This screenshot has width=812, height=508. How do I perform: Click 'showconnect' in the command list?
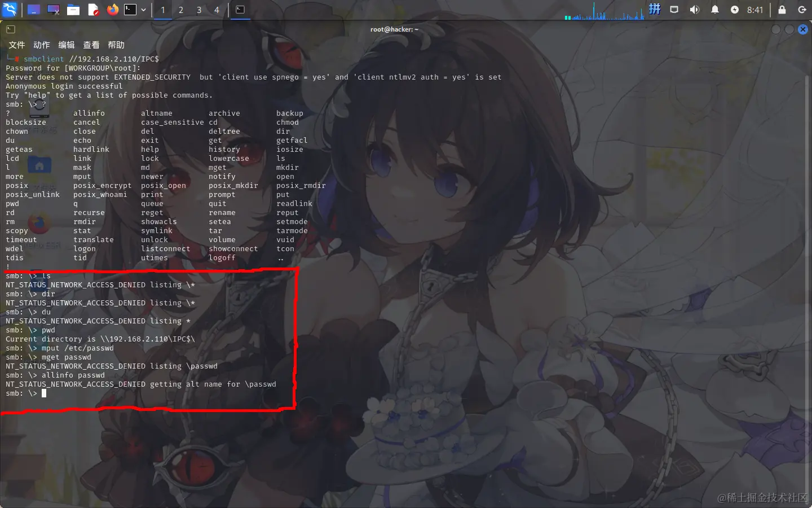pos(233,248)
